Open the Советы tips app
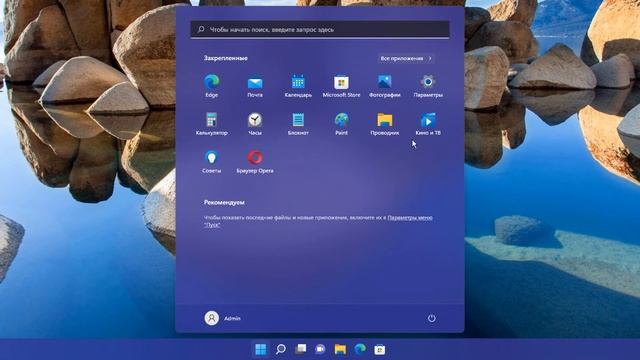 click(211, 162)
